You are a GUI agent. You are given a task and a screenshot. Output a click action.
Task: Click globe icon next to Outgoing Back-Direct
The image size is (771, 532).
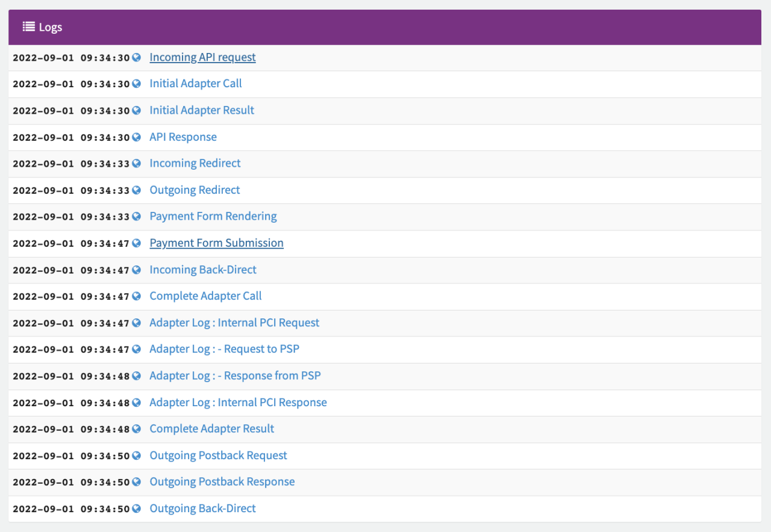[137, 509]
